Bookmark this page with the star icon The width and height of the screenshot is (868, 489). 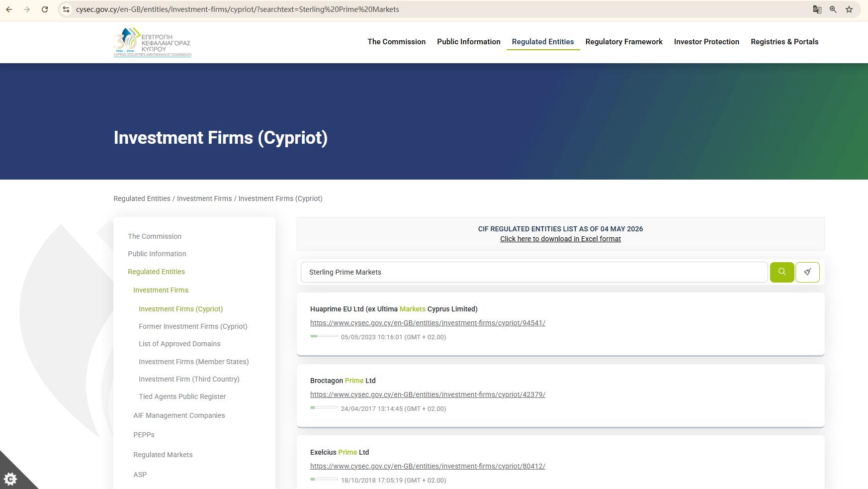pos(849,9)
